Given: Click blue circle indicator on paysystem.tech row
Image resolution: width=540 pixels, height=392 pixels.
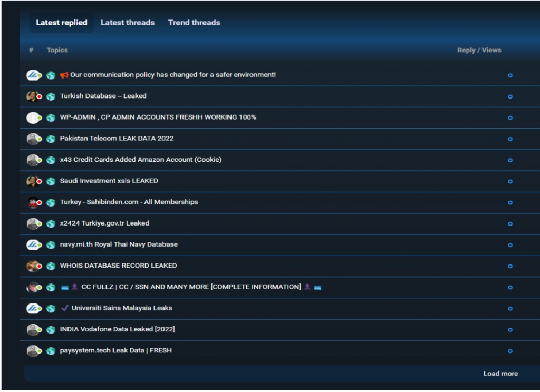Looking at the screenshot, I should tap(510, 351).
